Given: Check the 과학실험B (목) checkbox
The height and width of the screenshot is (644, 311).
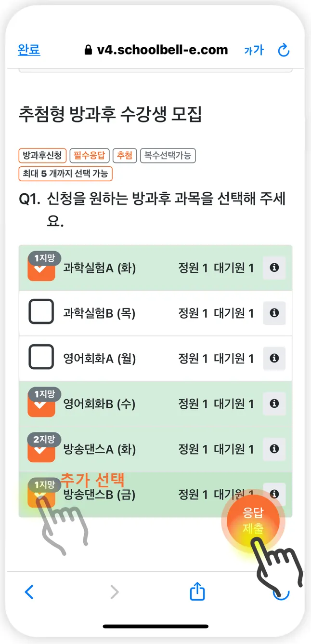Looking at the screenshot, I should point(41,311).
